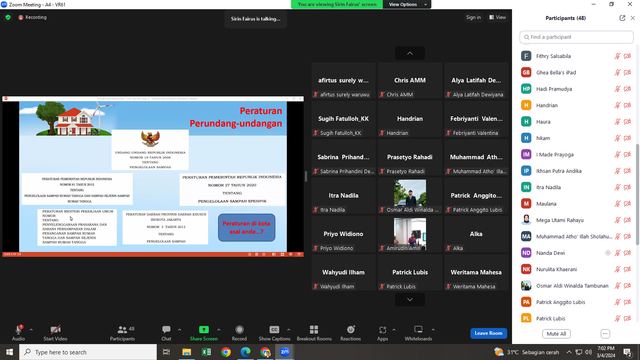Image resolution: width=640 pixels, height=360 pixels.
Task: Click the Zoom taskbar icon
Action: point(284,352)
